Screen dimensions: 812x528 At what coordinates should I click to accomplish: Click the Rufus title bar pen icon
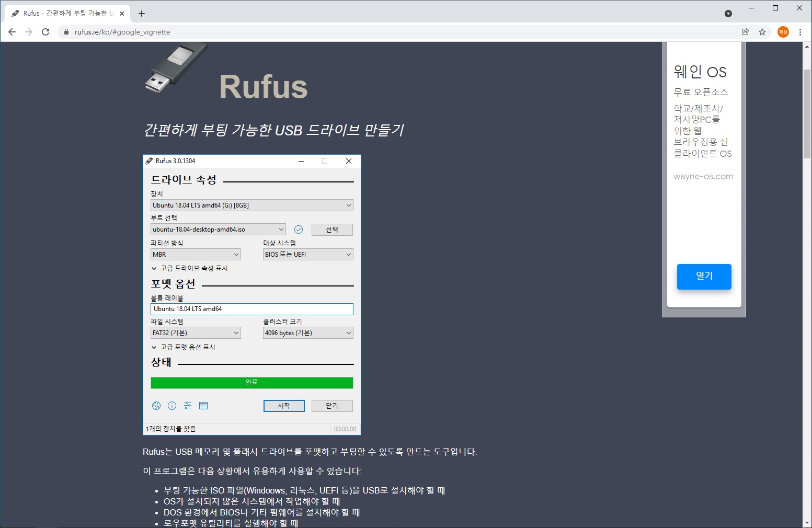pos(150,161)
